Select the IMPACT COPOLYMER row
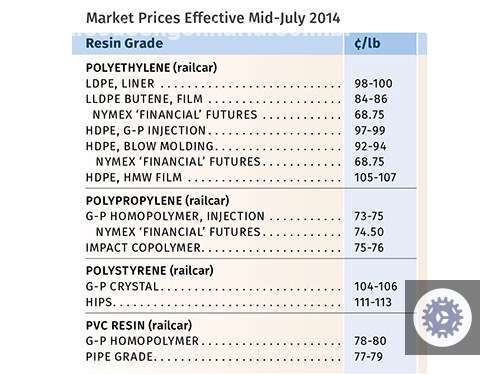Viewport: 500px width, 375px height. (x=235, y=248)
